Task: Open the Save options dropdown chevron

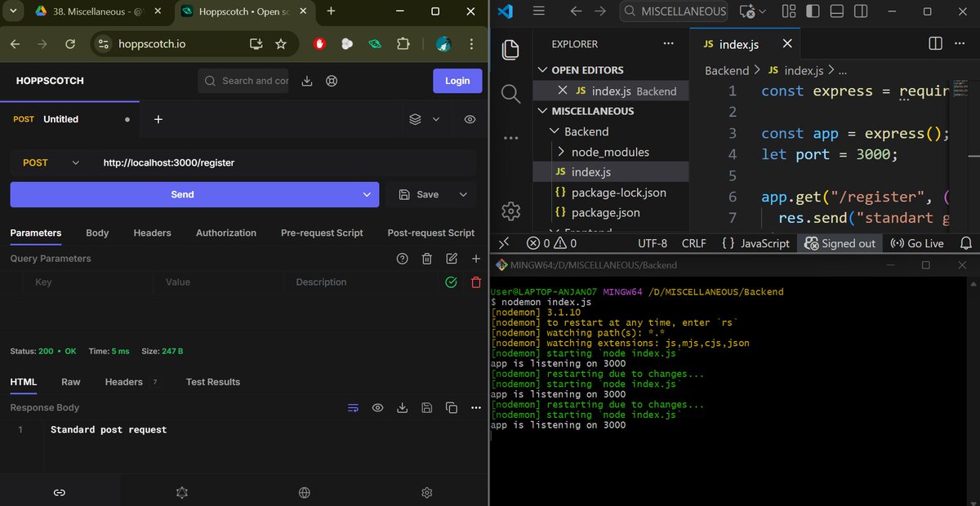Action: point(464,194)
